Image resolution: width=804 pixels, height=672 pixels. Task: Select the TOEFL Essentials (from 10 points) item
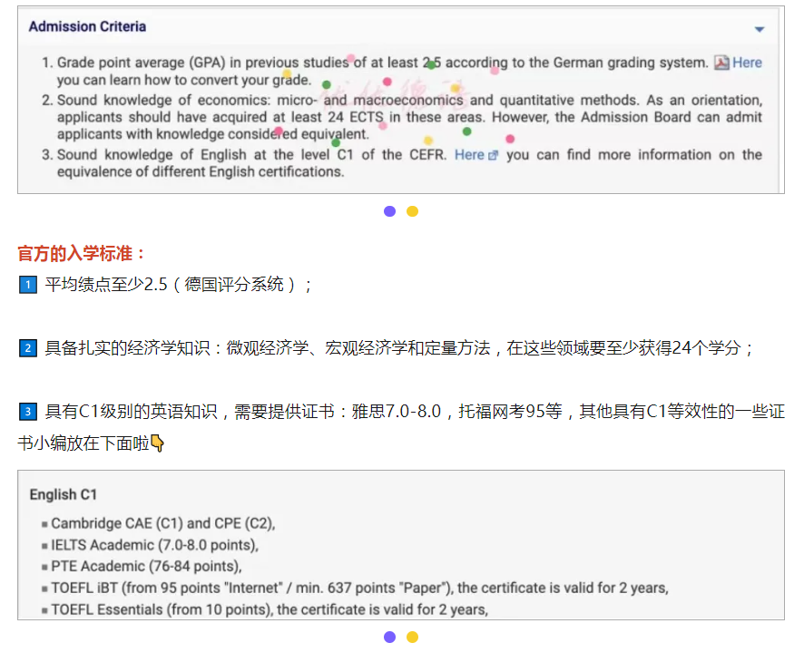(270, 609)
